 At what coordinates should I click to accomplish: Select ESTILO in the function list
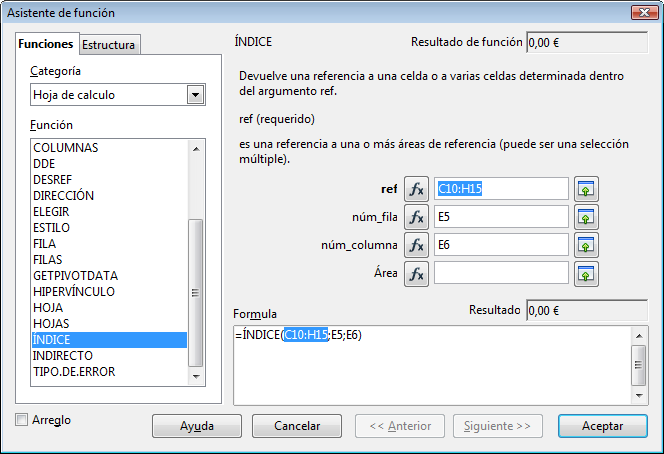click(109, 228)
